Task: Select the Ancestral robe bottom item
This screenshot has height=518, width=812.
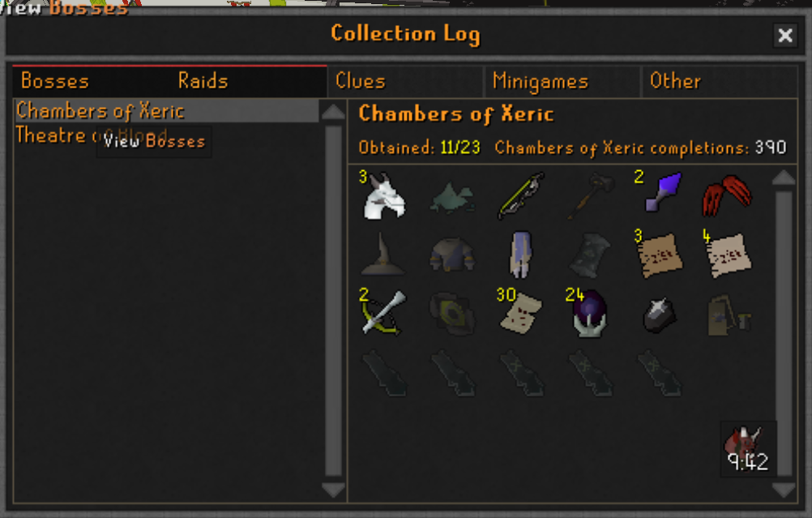Action: pos(521,254)
